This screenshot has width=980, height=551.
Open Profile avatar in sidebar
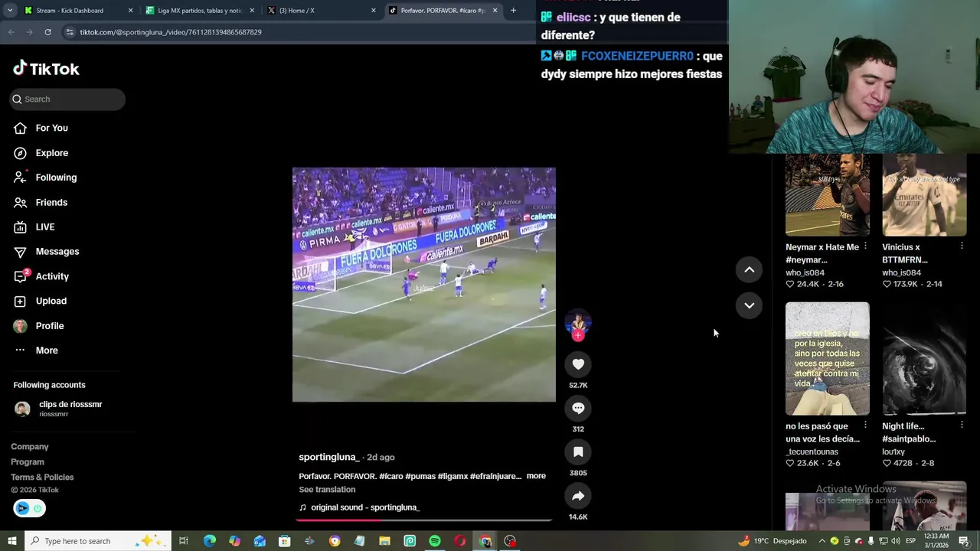(x=20, y=326)
